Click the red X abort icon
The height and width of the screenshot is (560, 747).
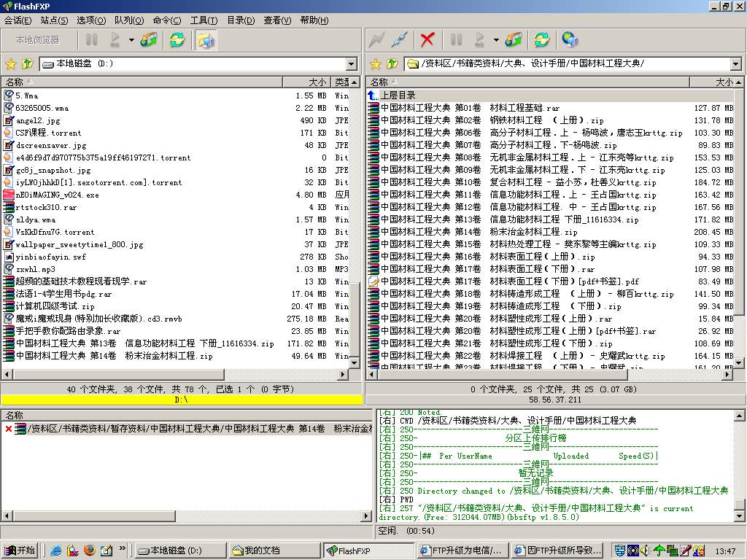coord(427,39)
